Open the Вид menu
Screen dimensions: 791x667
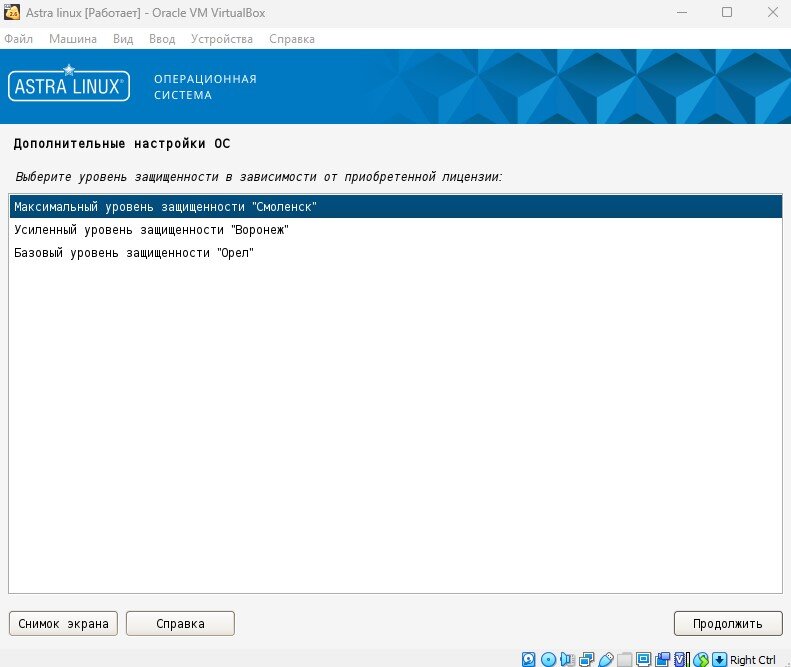click(123, 39)
